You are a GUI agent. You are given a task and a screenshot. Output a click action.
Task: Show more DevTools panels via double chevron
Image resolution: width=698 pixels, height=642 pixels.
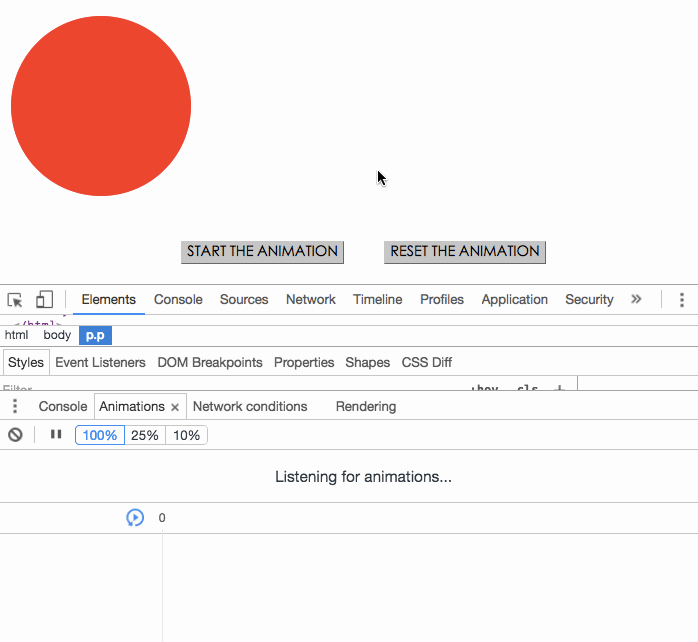click(x=636, y=299)
